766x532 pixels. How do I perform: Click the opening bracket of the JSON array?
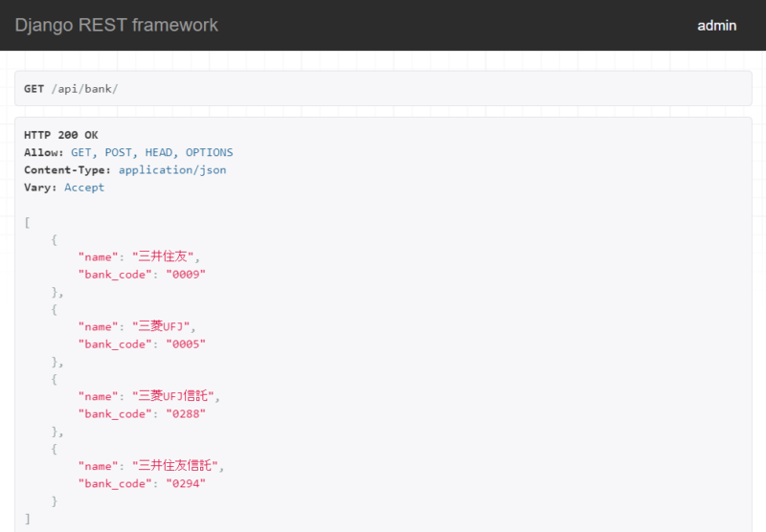tap(28, 222)
